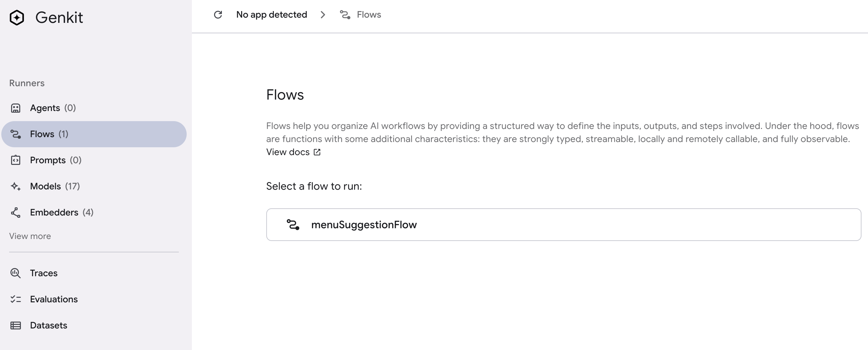The width and height of the screenshot is (868, 350).
Task: Click the breadcrumb chevron arrow
Action: pyautogui.click(x=323, y=15)
